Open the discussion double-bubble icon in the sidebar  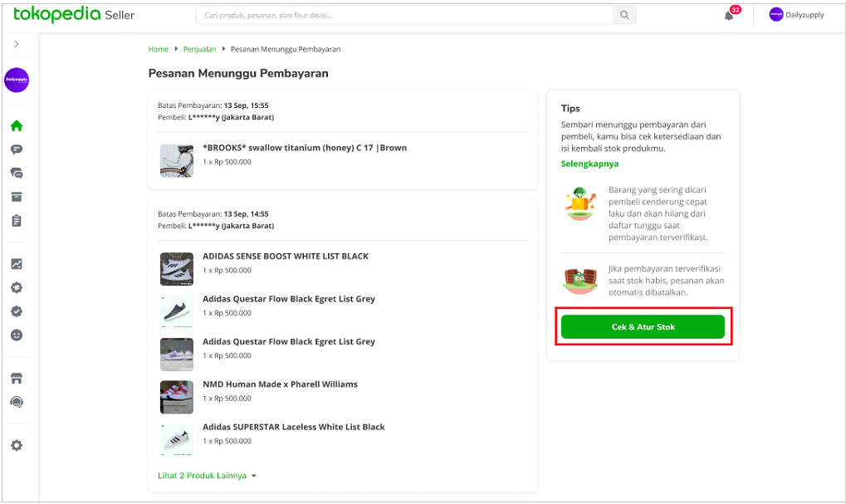coord(17,174)
